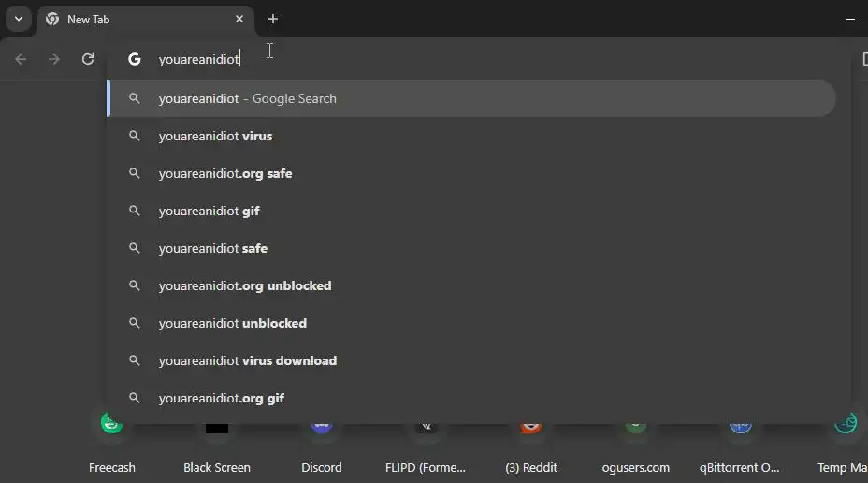This screenshot has width=868, height=483.
Task: Reload the page with the refresh icon
Action: pyautogui.click(x=88, y=59)
